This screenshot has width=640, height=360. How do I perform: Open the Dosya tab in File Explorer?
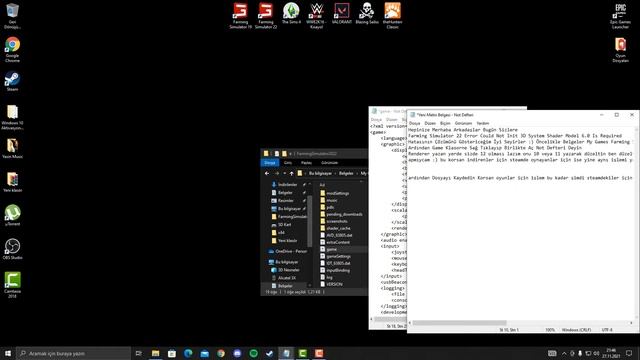270,163
